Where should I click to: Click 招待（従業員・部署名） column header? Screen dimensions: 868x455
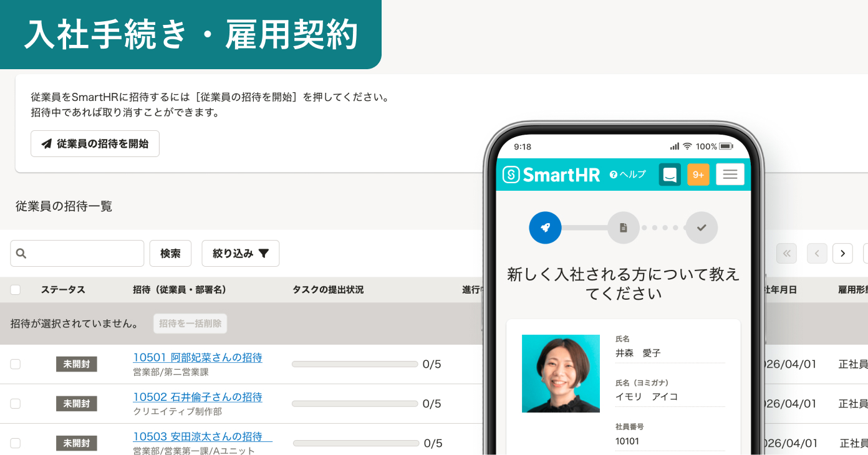tap(180, 290)
